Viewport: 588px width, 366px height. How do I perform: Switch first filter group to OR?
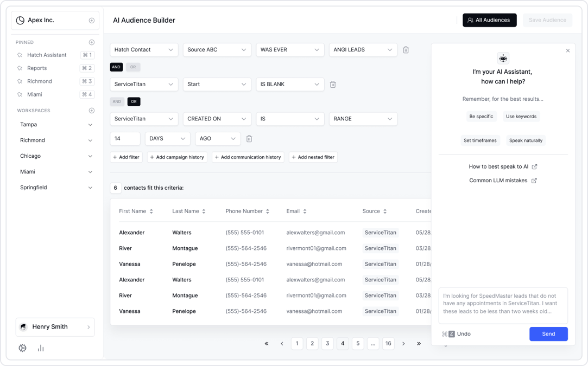tap(133, 67)
